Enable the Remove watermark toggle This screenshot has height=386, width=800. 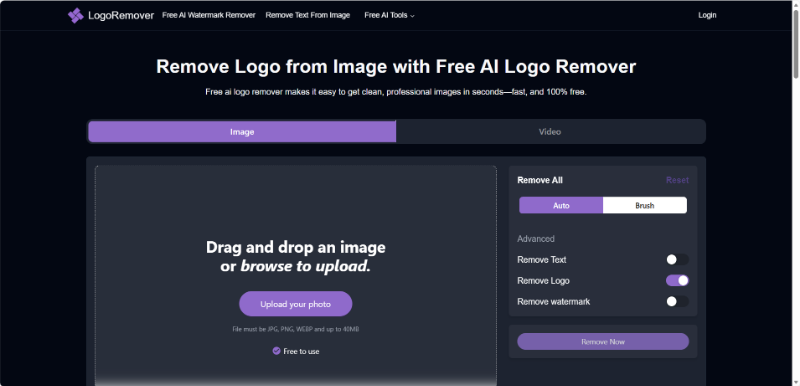click(678, 301)
